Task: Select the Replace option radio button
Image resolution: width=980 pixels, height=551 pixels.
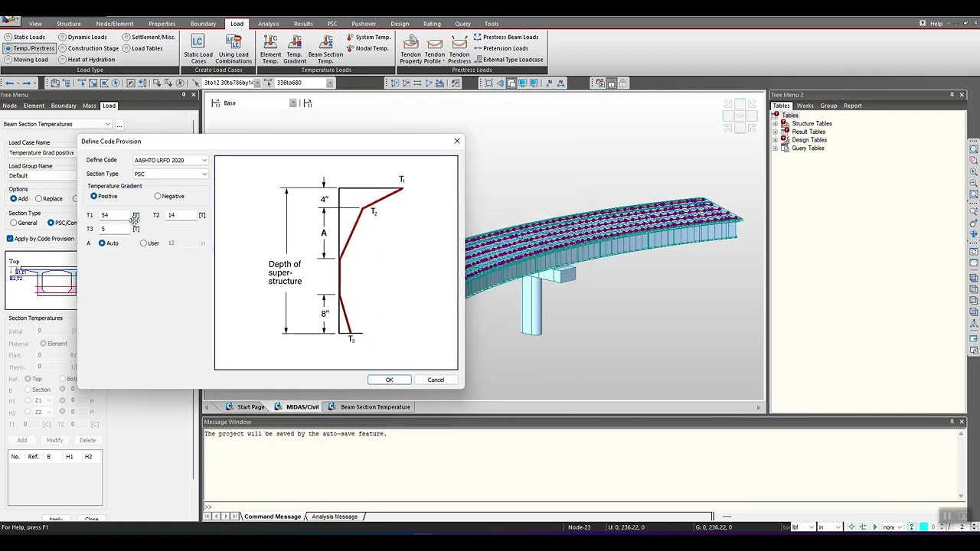Action: click(39, 199)
